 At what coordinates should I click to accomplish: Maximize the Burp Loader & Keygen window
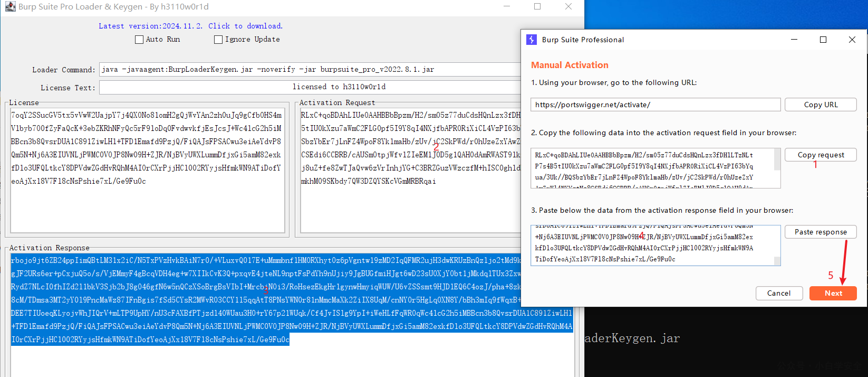(x=537, y=6)
